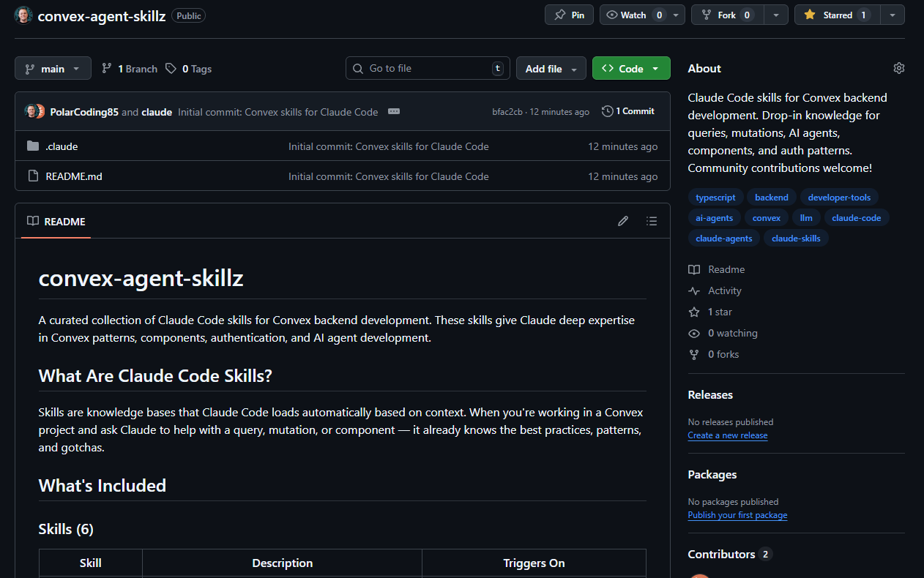924x578 pixels.
Task: Pin the repository
Action: point(569,14)
